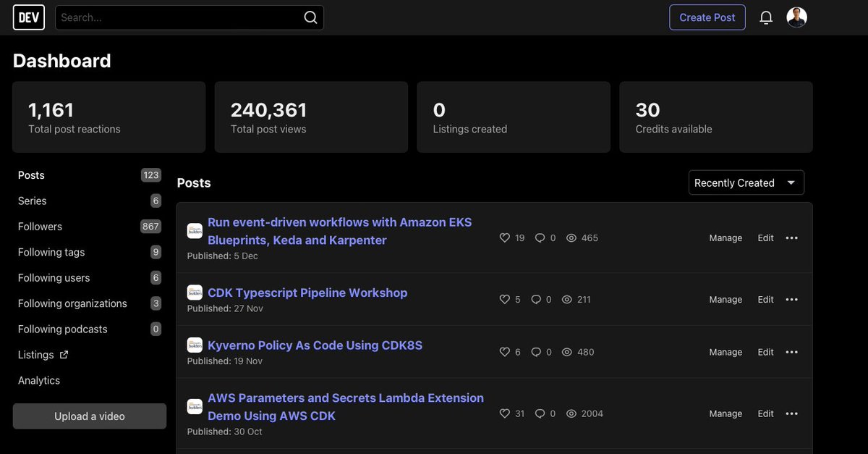Click the heart icon on CDK Typescript Pipeline post
868x454 pixels.
pos(505,299)
